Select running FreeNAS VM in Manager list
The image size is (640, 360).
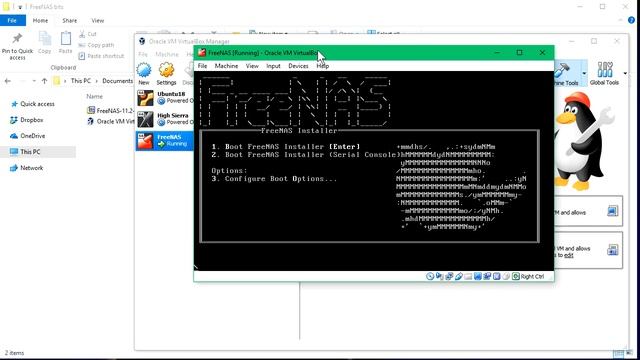[x=164, y=140]
